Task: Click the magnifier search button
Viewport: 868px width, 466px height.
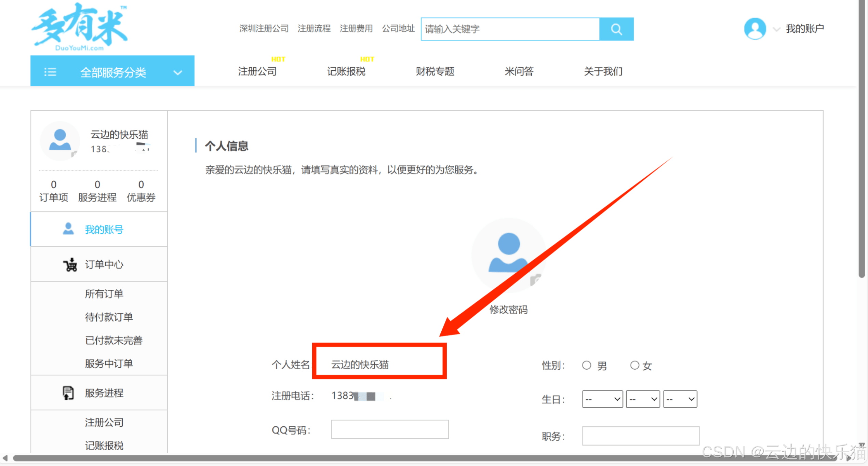Action: click(x=616, y=29)
